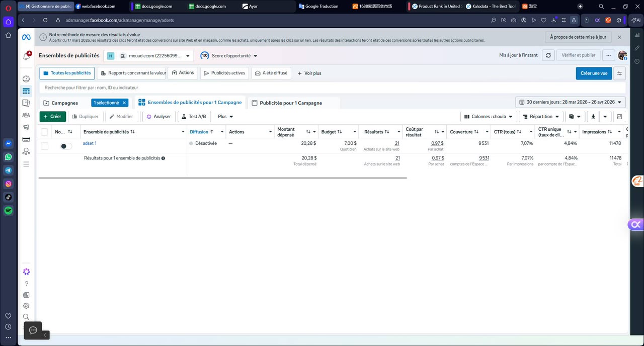Screen dimensions: 644x346
Task: Reload the page with the browser reload button
Action: (45, 20)
